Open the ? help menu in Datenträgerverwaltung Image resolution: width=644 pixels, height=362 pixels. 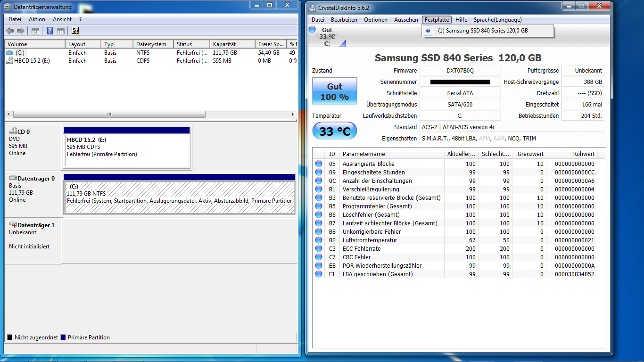(80, 19)
